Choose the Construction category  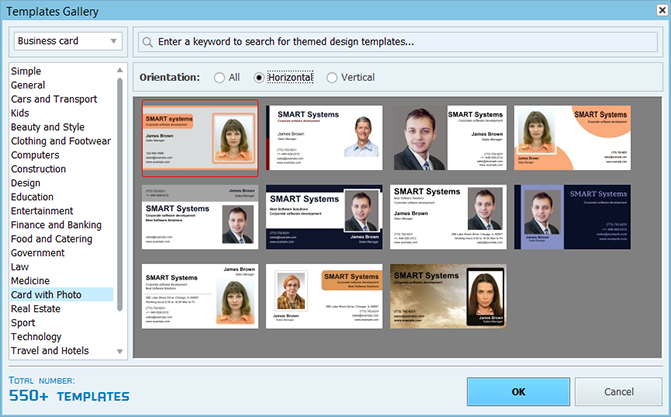[39, 169]
